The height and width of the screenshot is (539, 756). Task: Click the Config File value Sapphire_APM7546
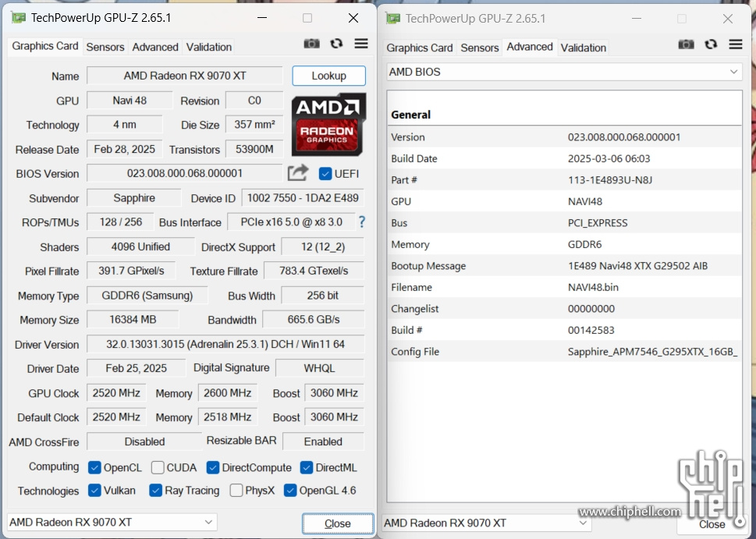click(652, 352)
